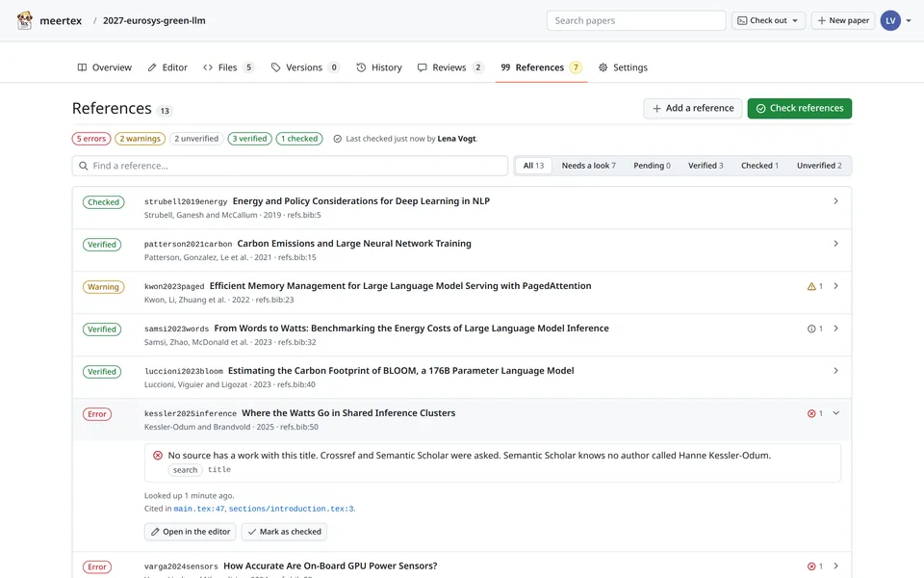View the History tab
Image resolution: width=924 pixels, height=578 pixels.
(x=379, y=67)
